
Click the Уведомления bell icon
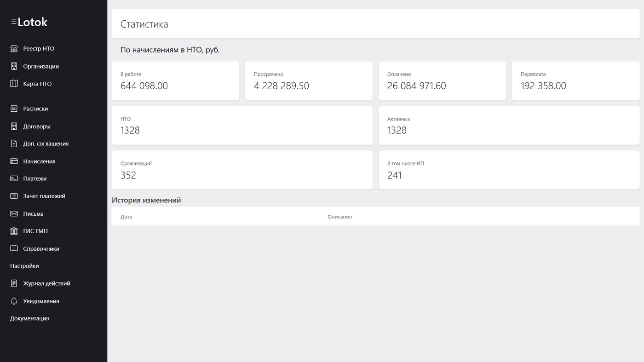(14, 301)
